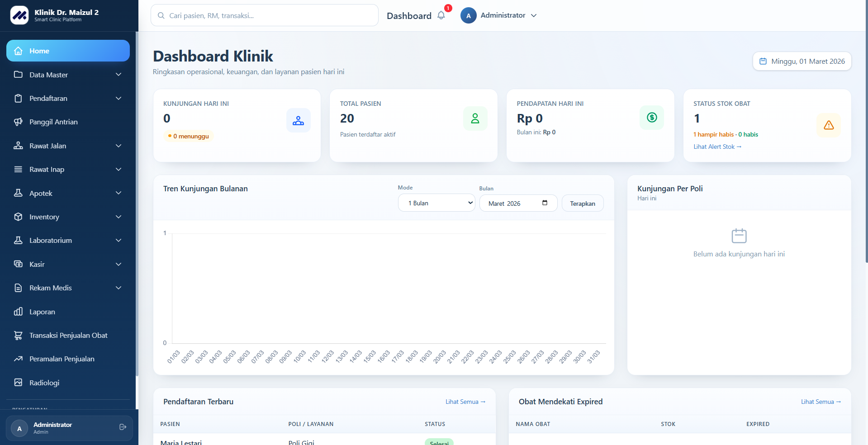Open the Administrator account dropdown
Image resolution: width=868 pixels, height=445 pixels.
pos(499,15)
